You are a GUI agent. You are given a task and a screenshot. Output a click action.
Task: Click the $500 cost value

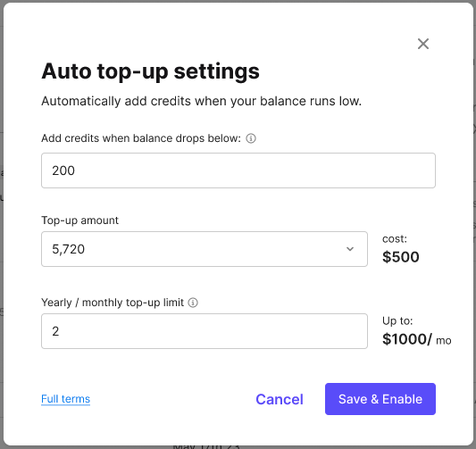(x=401, y=257)
